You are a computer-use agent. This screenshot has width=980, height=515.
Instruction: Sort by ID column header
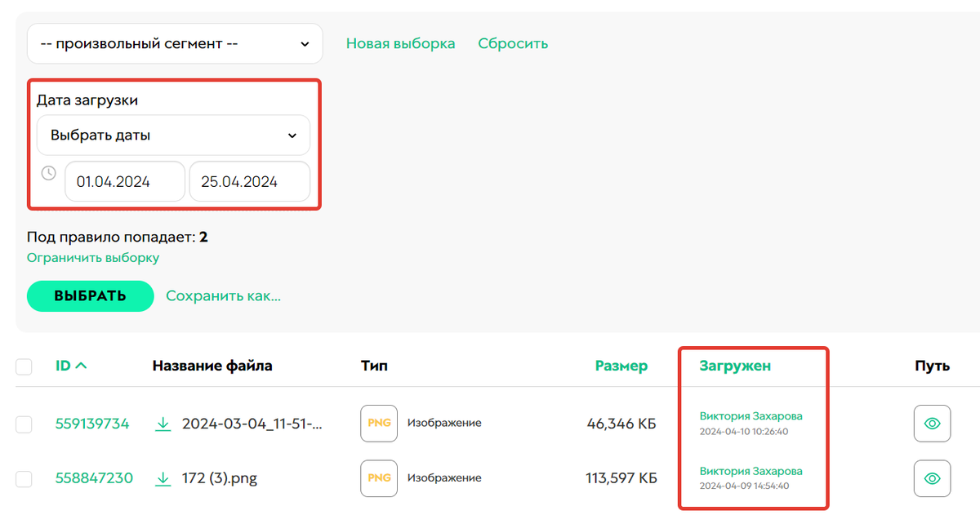coord(63,366)
